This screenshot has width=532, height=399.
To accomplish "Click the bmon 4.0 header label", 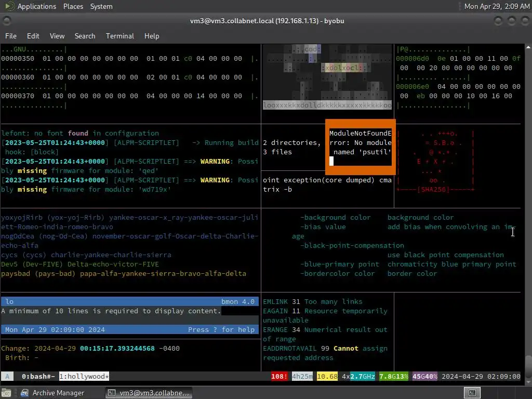I will 237,302.
